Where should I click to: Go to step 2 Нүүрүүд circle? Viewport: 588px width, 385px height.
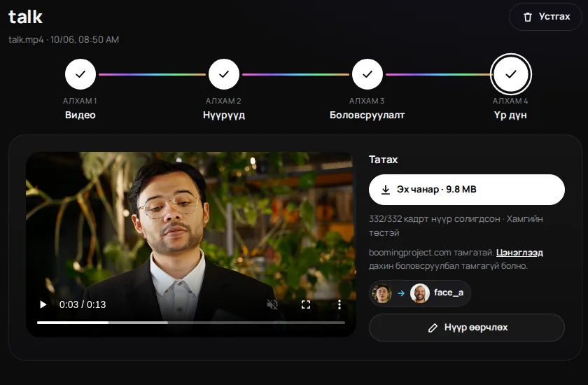(224, 74)
